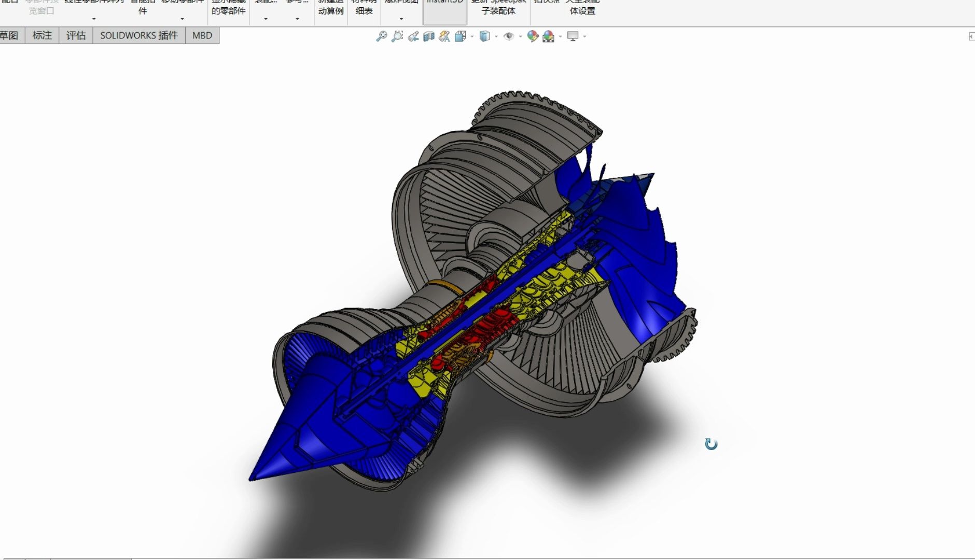Expand the dropdown arrow under 装配… button
Screen dimensions: 975x560
266,19
